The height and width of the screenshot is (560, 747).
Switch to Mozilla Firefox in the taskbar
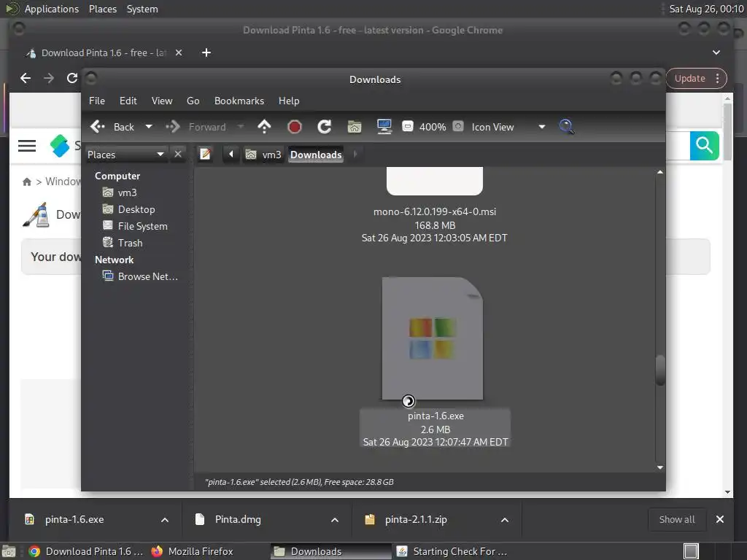[193, 551]
